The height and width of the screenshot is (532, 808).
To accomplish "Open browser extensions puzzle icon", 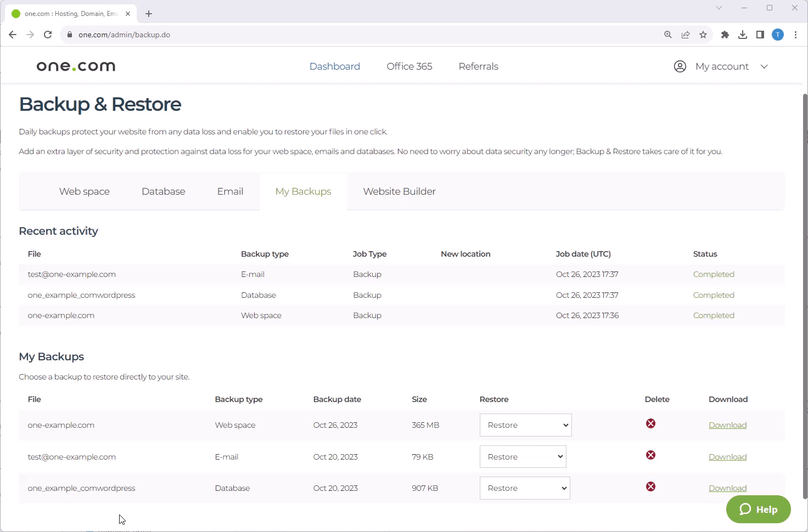I will point(725,35).
